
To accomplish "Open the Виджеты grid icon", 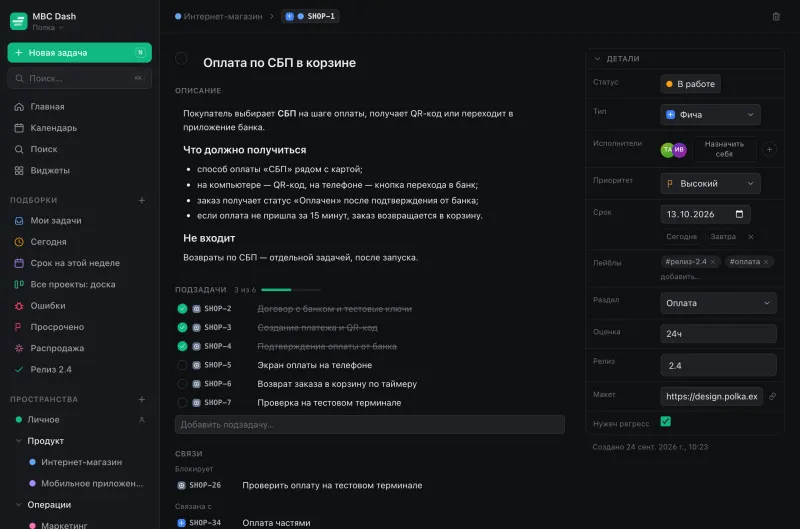I will point(19,170).
